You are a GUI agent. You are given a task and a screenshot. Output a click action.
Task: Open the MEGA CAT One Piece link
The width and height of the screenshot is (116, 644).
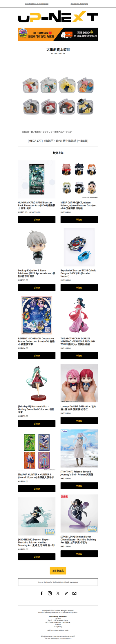pos(58,141)
